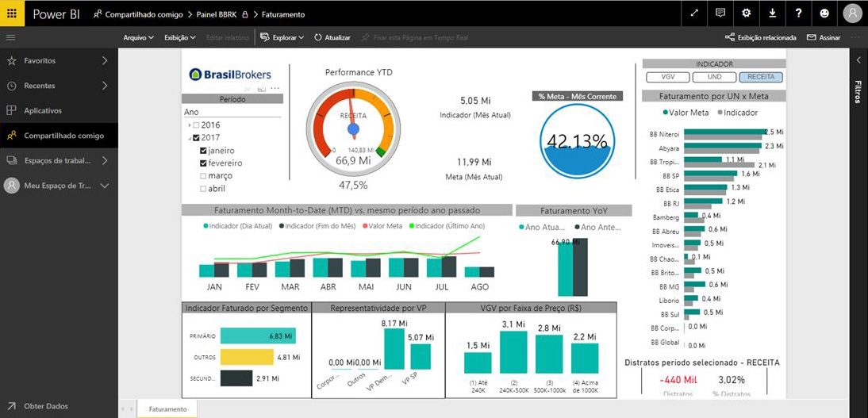Check the 2016 year checkbox
The width and height of the screenshot is (868, 418).
(197, 125)
